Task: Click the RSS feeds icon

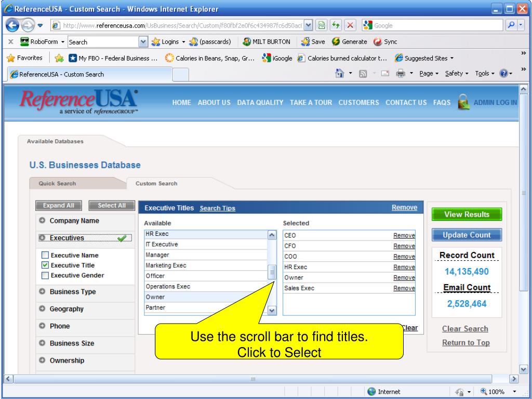Action: [363, 74]
